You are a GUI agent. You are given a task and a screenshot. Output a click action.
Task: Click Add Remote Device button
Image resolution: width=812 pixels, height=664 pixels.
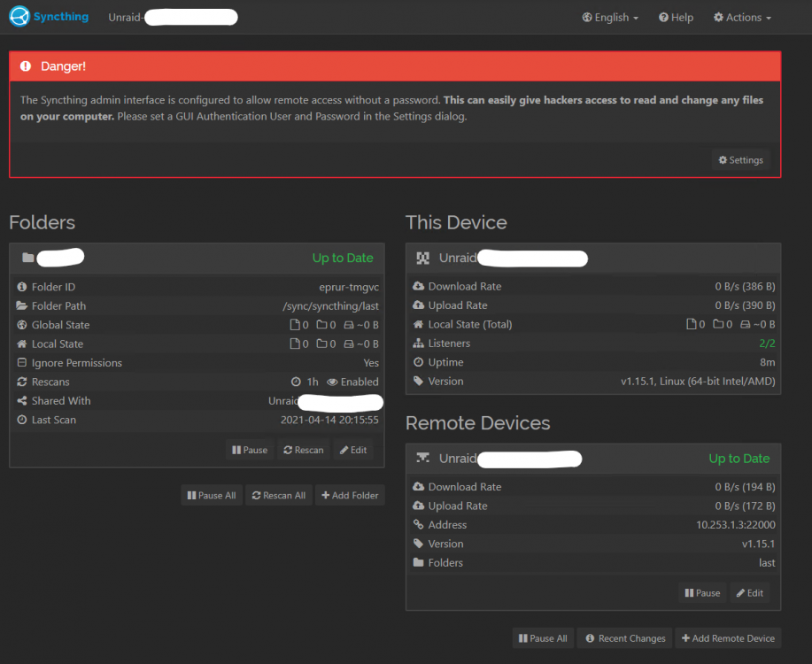click(728, 638)
